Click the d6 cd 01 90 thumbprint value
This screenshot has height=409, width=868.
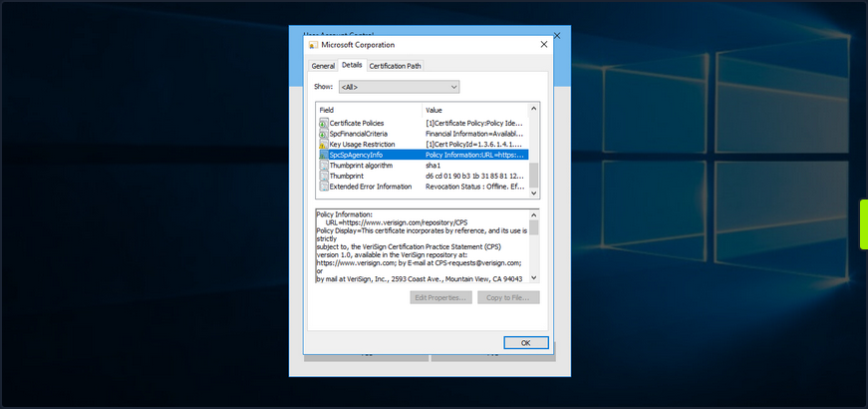[x=473, y=176]
